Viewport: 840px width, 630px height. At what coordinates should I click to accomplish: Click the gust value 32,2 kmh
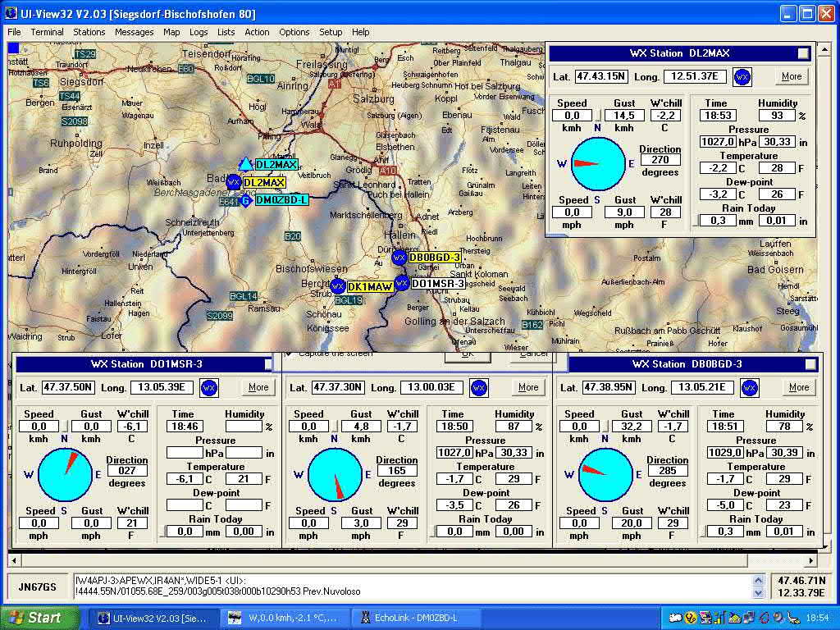(632, 427)
